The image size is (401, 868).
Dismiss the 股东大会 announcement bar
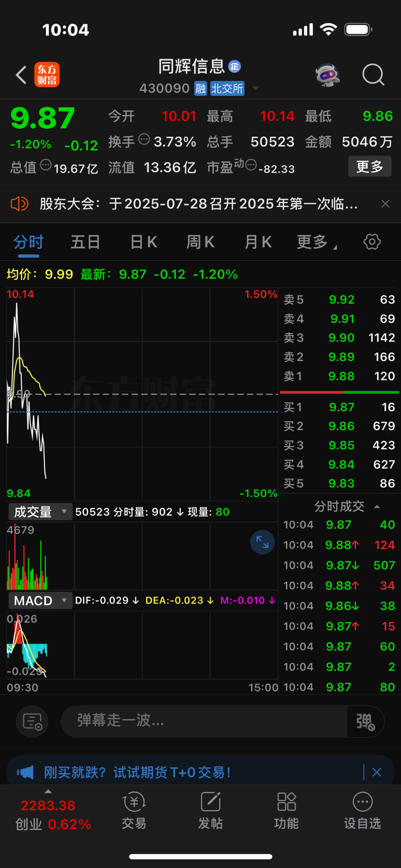pyautogui.click(x=385, y=204)
